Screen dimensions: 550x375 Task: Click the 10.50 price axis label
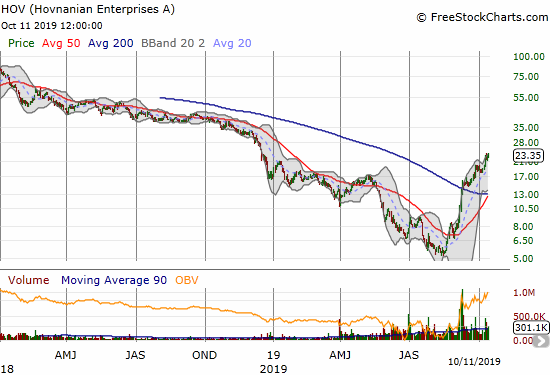[x=526, y=209]
